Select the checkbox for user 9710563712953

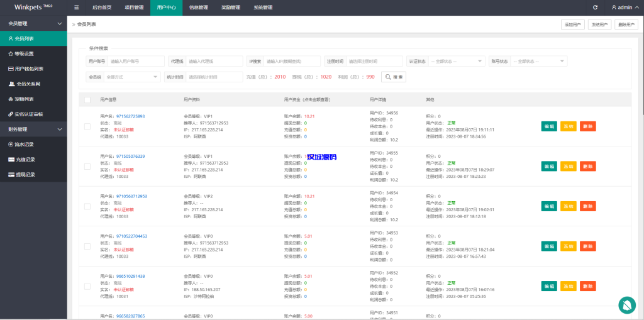click(x=87, y=206)
